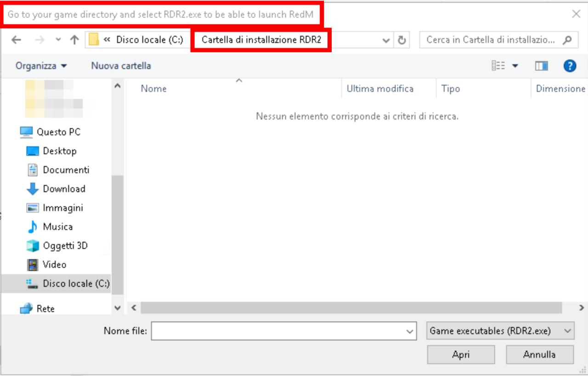Refresh the current folder view
Image resolution: width=588 pixels, height=376 pixels.
(x=401, y=40)
